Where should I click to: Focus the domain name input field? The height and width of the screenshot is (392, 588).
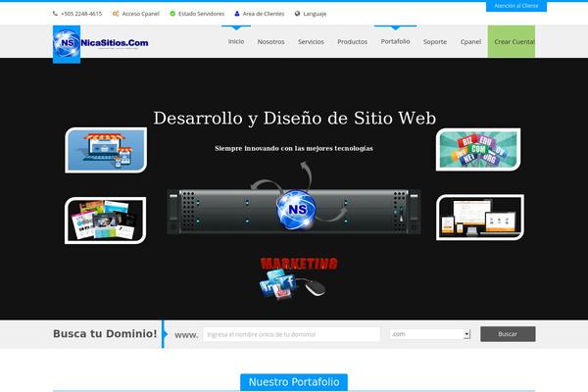[x=291, y=334]
